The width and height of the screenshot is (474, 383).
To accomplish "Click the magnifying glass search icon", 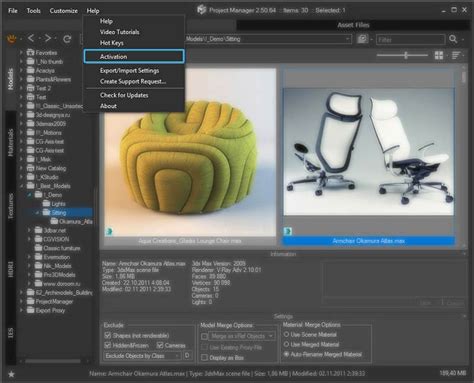I will click(453, 39).
